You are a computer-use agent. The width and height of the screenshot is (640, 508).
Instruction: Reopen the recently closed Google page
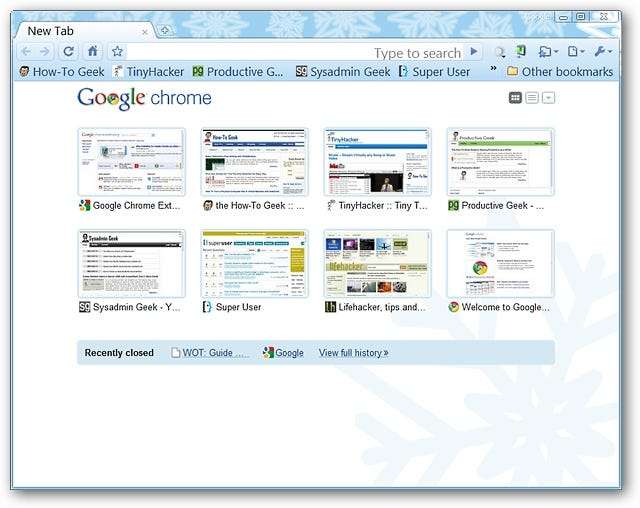[283, 353]
